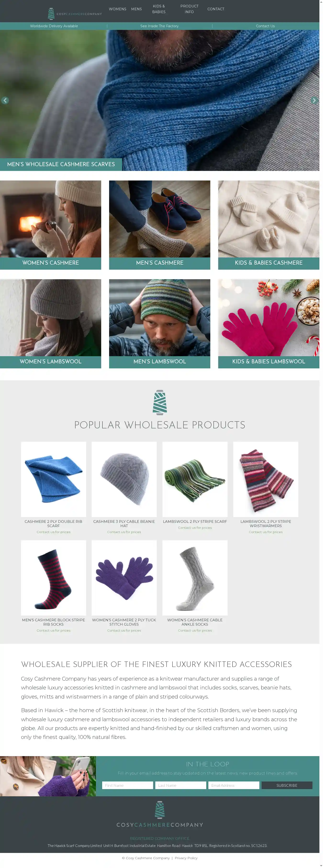This screenshot has width=323, height=868.
Task: Select the Kids & Babies Lambswool tile
Action: tap(269, 324)
